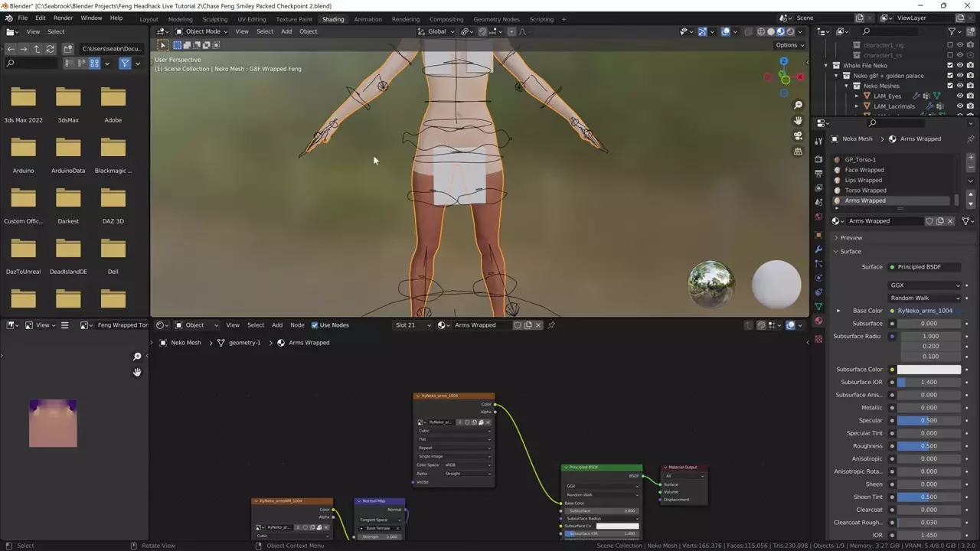Screen dimensions: 980x551
Task: Open the Slot 21 material slot dropdown
Action: pos(410,325)
